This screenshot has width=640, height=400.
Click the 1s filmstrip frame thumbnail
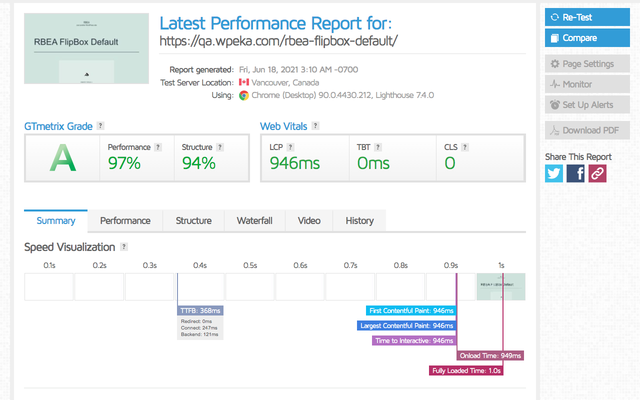click(501, 287)
